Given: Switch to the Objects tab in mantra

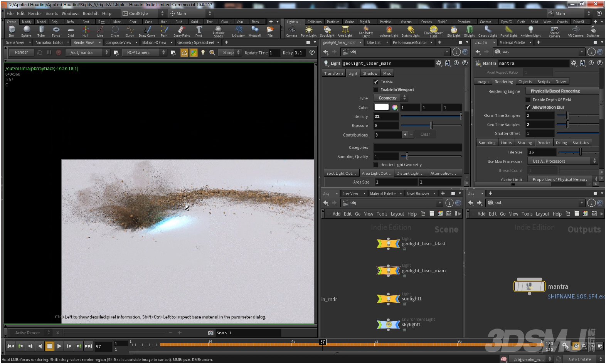Looking at the screenshot, I should tap(525, 82).
